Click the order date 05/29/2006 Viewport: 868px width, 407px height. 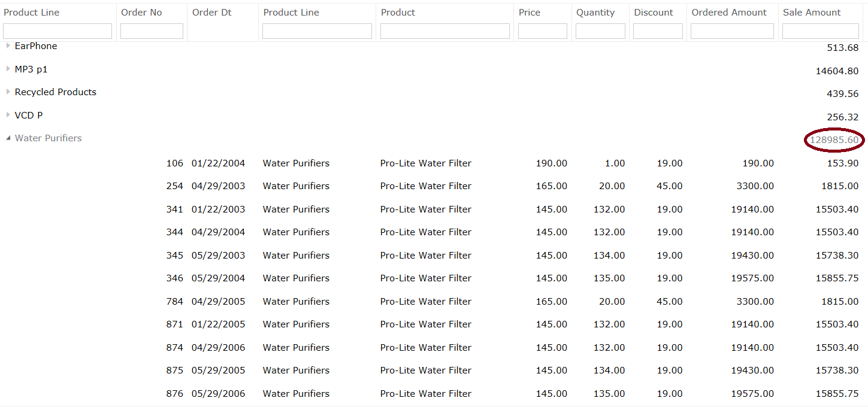pos(219,394)
